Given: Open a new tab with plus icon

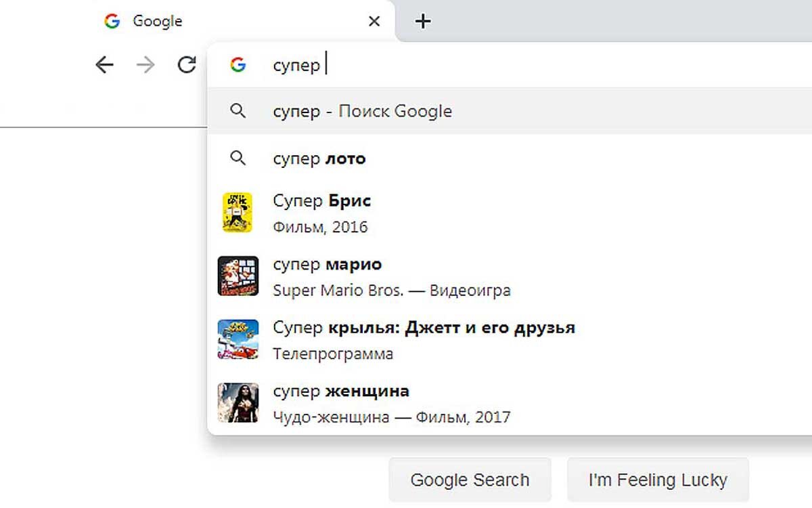Looking at the screenshot, I should click(x=423, y=22).
